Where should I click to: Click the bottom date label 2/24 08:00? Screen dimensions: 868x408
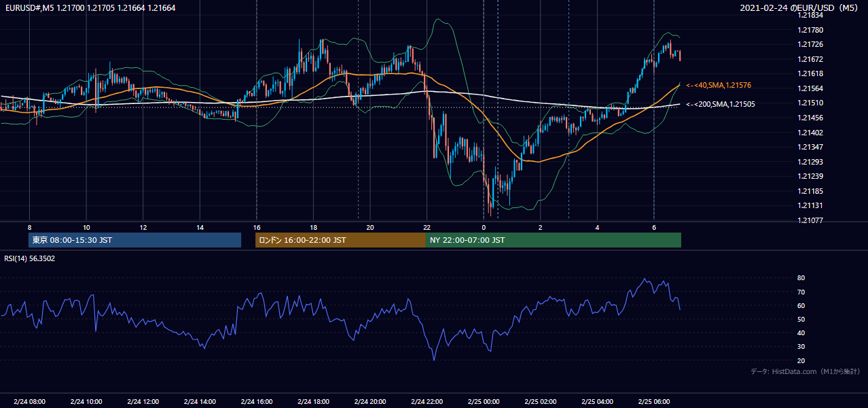(29, 402)
